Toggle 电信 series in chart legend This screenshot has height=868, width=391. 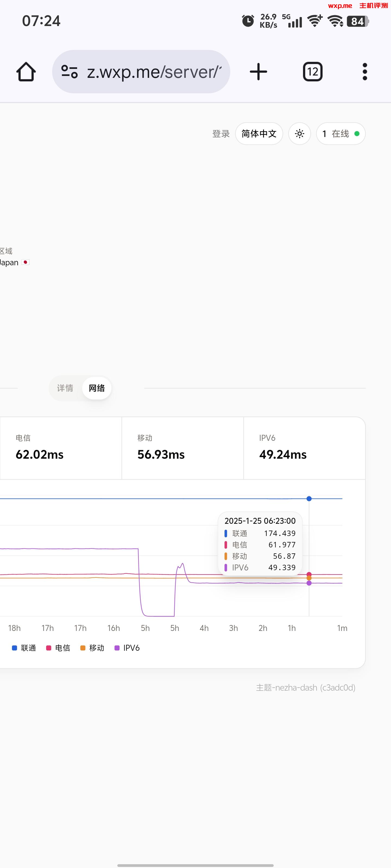point(58,648)
